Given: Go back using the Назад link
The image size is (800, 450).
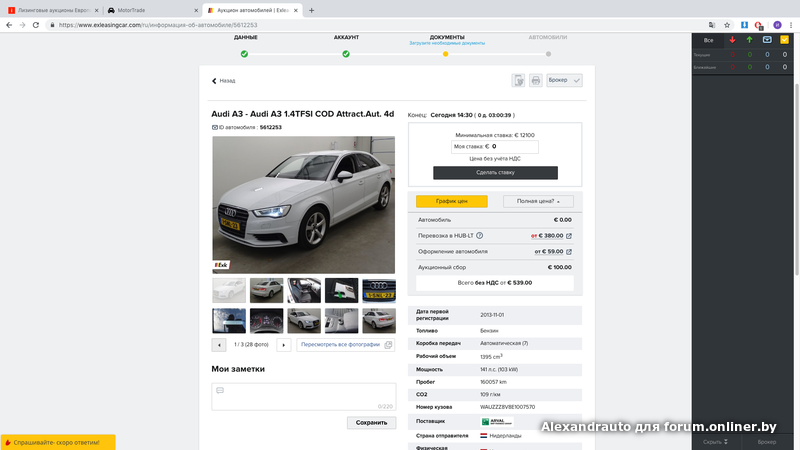Looking at the screenshot, I should coord(223,81).
